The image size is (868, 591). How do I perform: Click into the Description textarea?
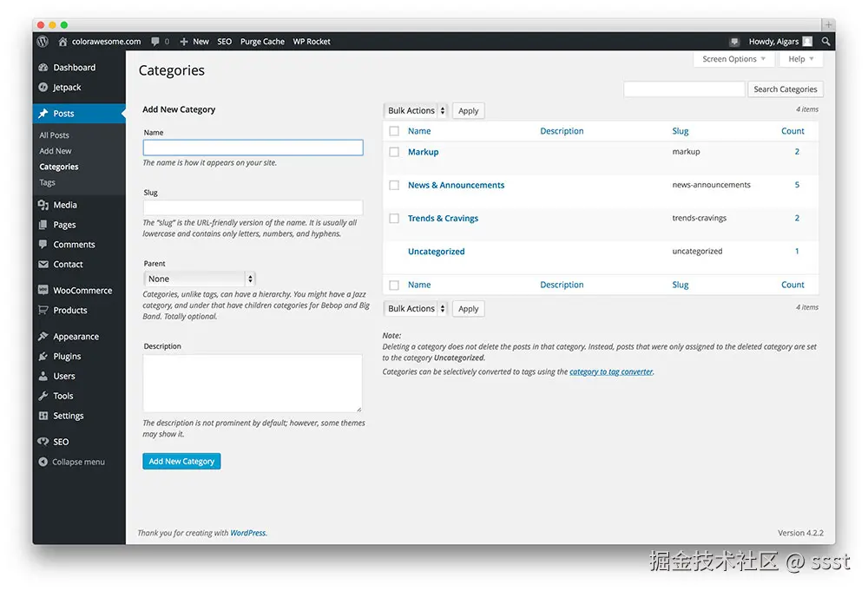pos(253,383)
